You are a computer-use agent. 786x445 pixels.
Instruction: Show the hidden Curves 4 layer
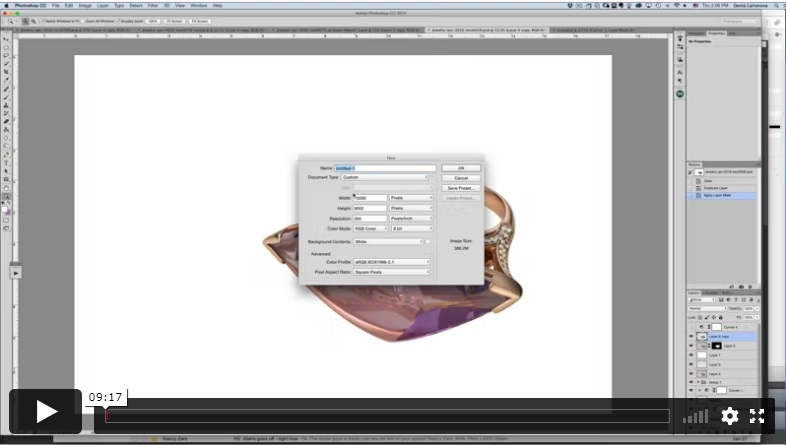click(691, 327)
